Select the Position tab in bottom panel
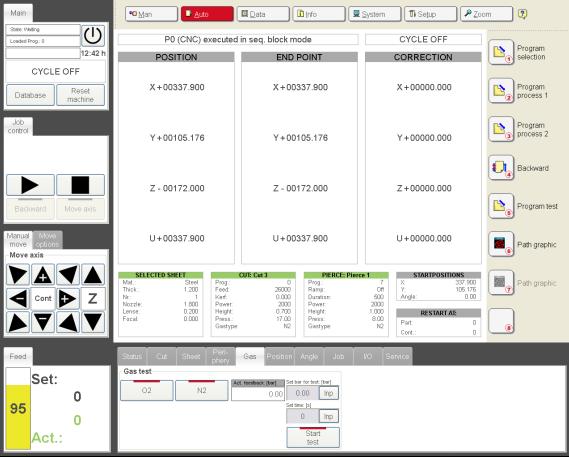Screen dimensions: 569x458 [x=279, y=356]
